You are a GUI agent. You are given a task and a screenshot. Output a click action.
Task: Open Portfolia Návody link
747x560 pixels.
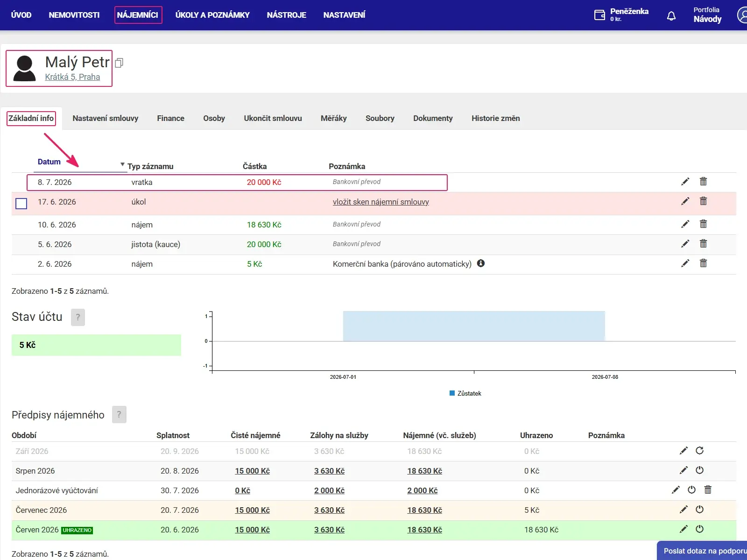click(707, 15)
